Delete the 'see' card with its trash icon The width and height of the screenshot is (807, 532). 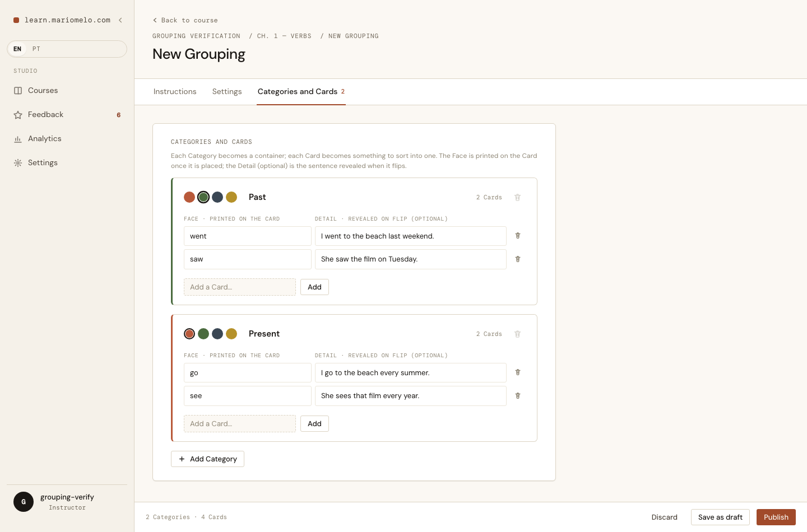[518, 396]
